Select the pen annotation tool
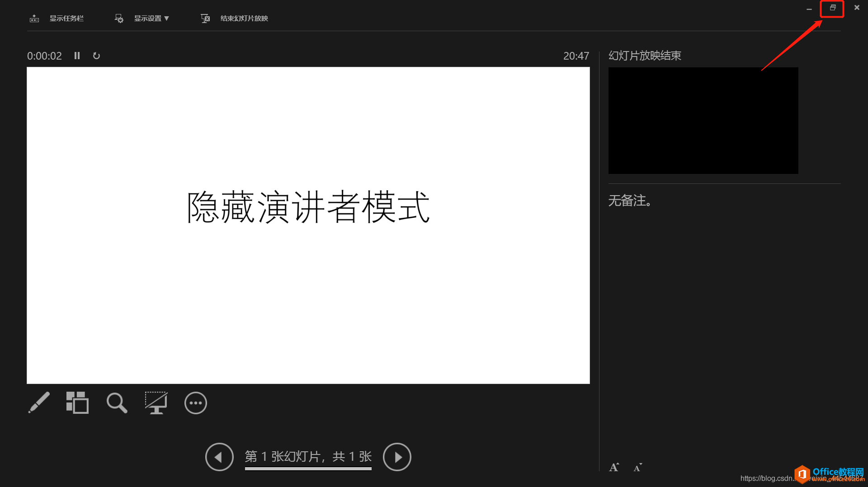The image size is (868, 487). 38,403
